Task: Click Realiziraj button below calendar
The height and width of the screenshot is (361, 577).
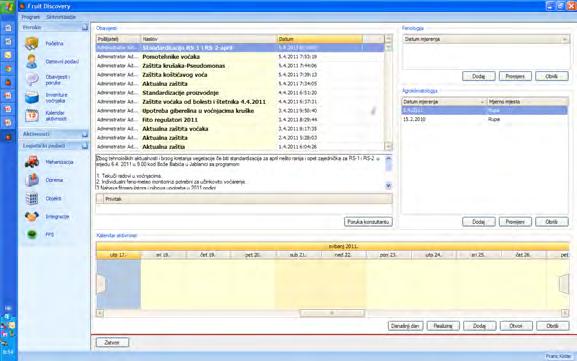Action: [443, 326]
